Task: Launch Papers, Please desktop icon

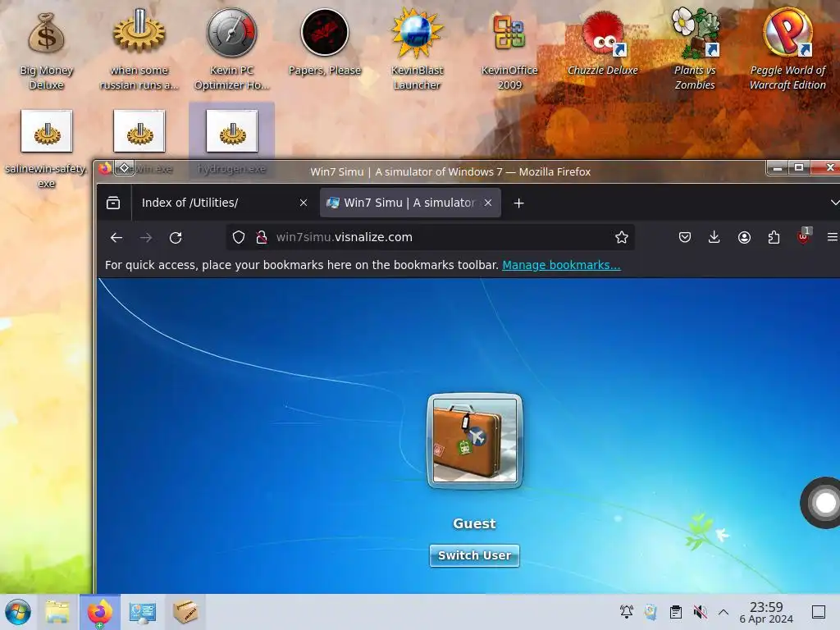Action: [325, 43]
